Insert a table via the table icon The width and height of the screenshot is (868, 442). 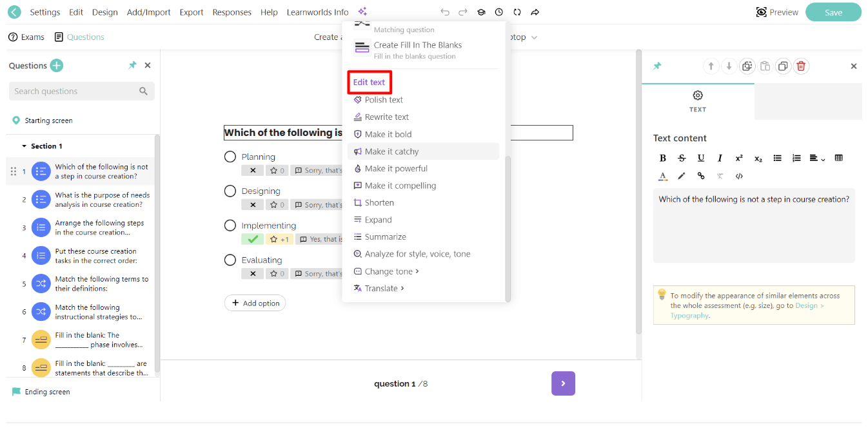point(838,158)
